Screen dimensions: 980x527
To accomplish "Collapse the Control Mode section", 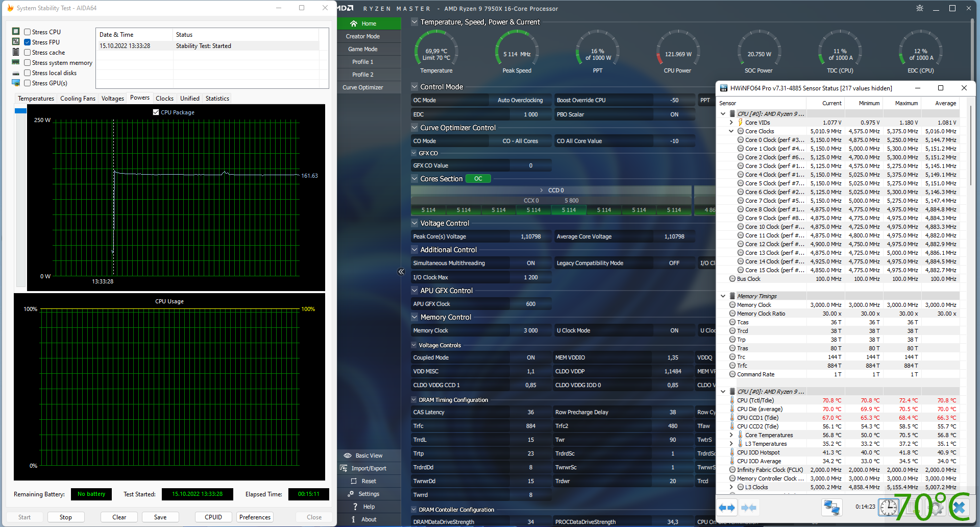I will [x=415, y=87].
